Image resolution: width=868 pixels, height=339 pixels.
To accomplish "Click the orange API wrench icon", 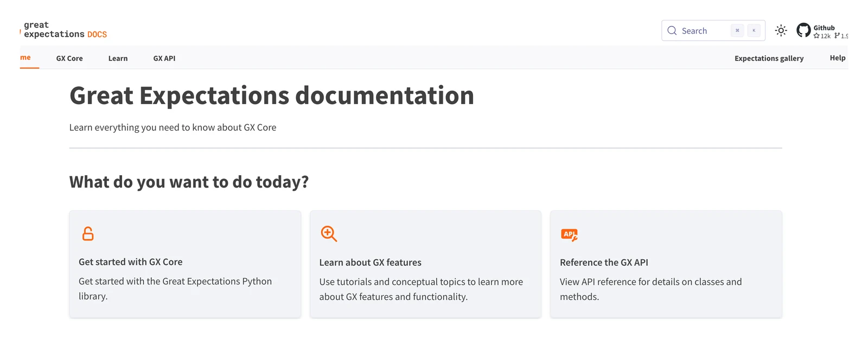I will [x=569, y=234].
